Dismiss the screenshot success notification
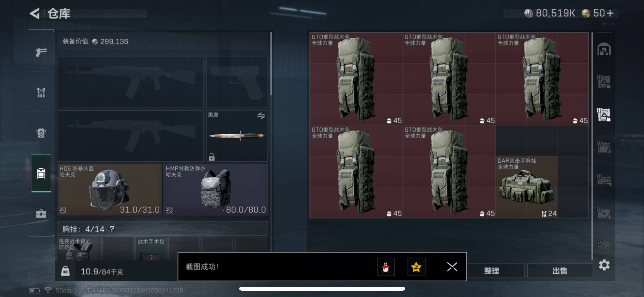Image resolution: width=644 pixels, height=297 pixels. click(x=452, y=267)
